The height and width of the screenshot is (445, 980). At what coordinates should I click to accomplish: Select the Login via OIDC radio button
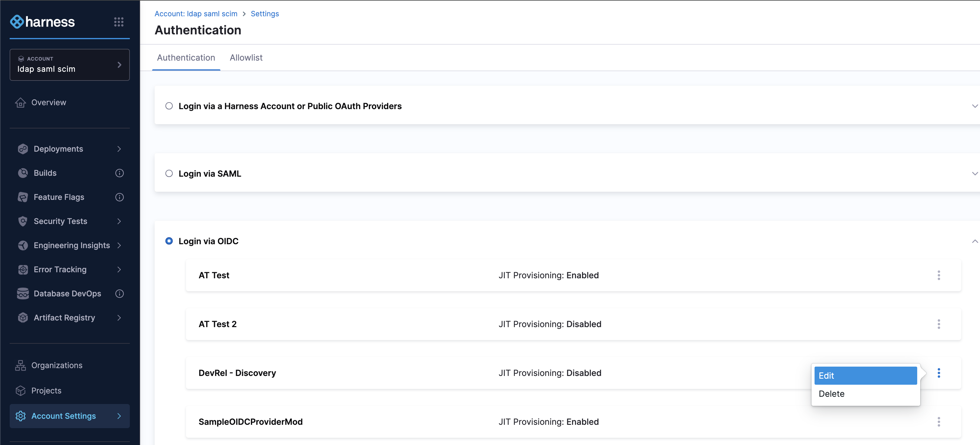[169, 241]
